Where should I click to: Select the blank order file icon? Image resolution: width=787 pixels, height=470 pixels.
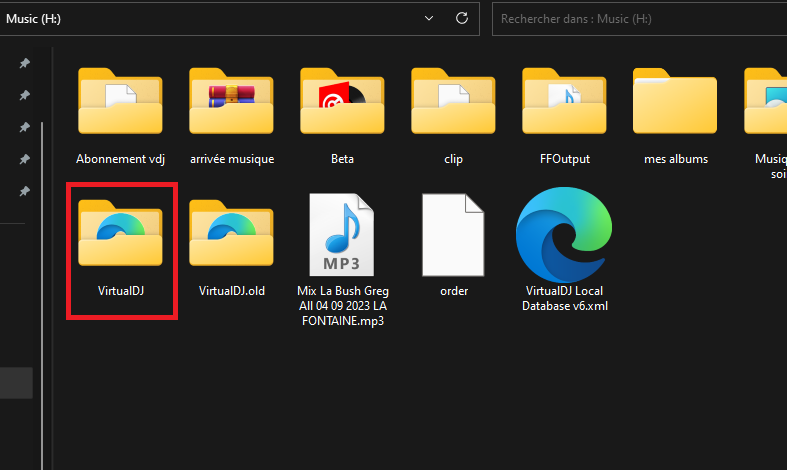pos(453,234)
